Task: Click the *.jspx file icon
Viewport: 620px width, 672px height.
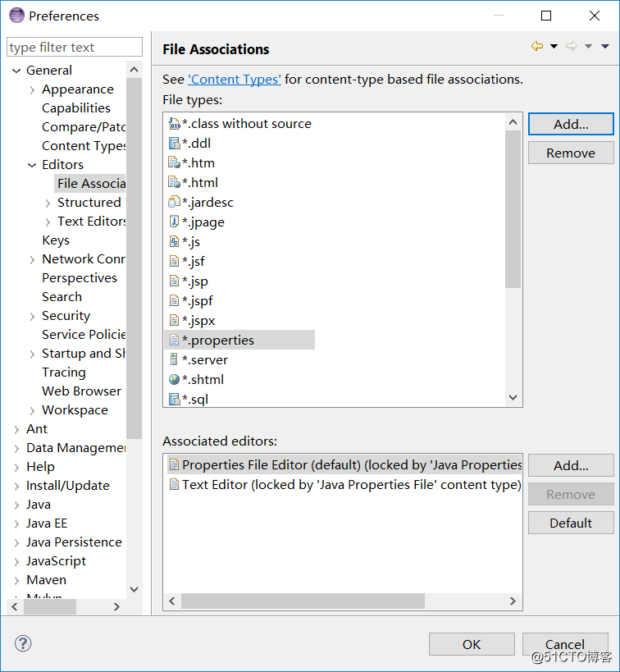Action: click(x=174, y=320)
